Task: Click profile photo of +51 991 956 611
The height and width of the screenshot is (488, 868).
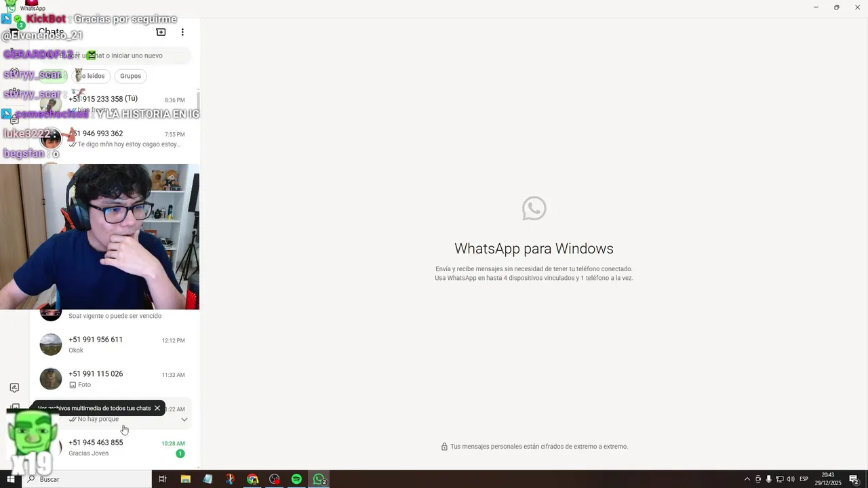Action: 51,344
